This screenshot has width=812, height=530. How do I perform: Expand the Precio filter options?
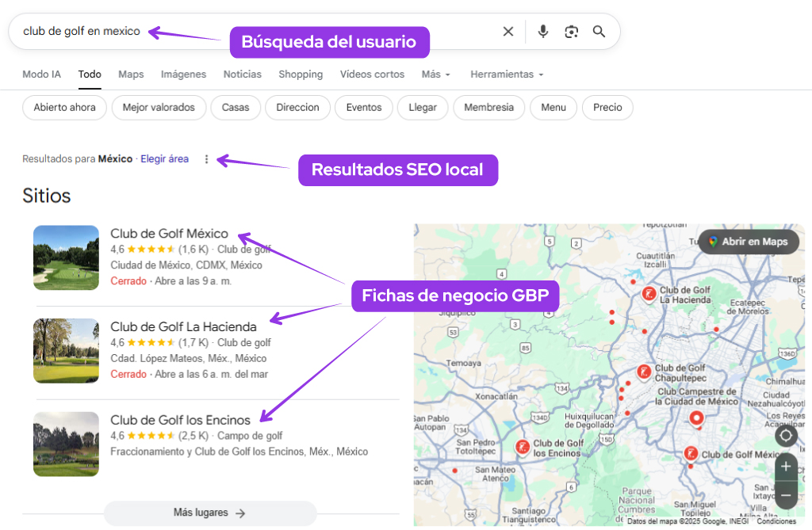coord(607,107)
